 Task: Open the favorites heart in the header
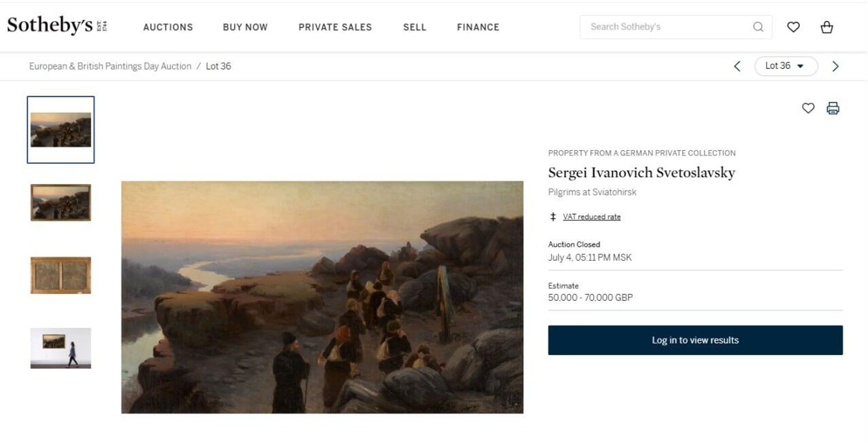[793, 27]
